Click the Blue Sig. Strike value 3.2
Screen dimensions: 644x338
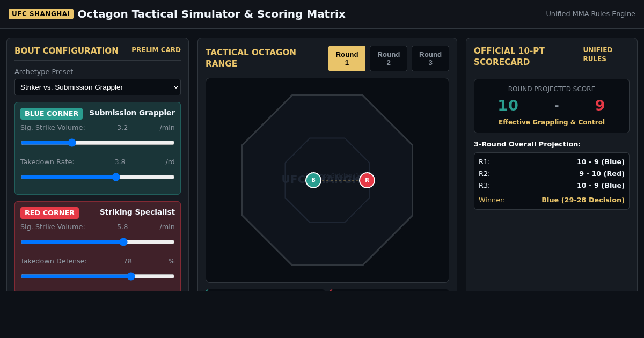click(122, 128)
